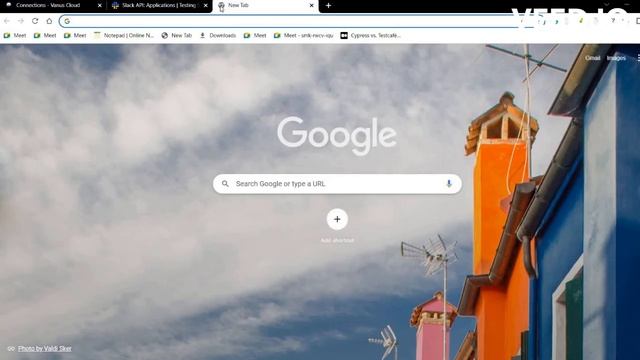The width and height of the screenshot is (640, 360).
Task: Start voice search with microphone icon
Action: tap(449, 184)
